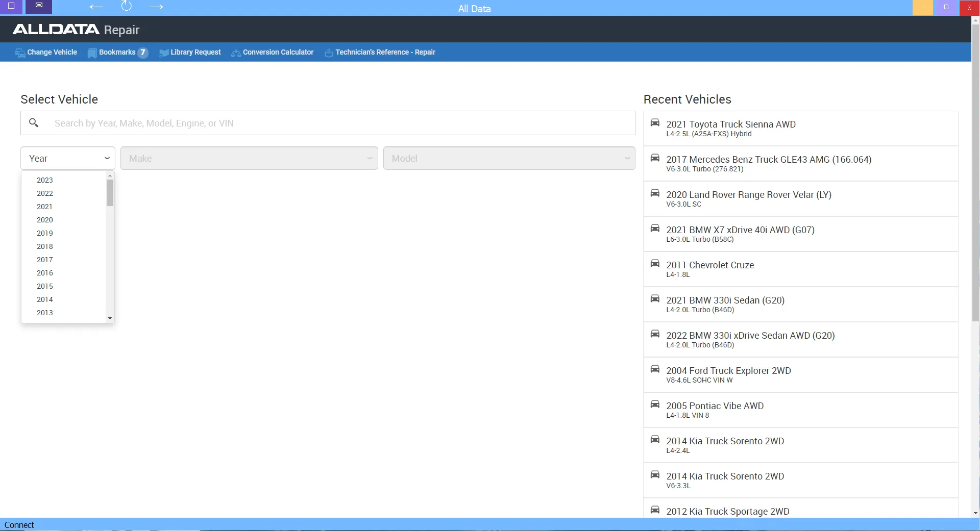Open 2012 Kia Truck Sportage 2WD

tap(800, 508)
